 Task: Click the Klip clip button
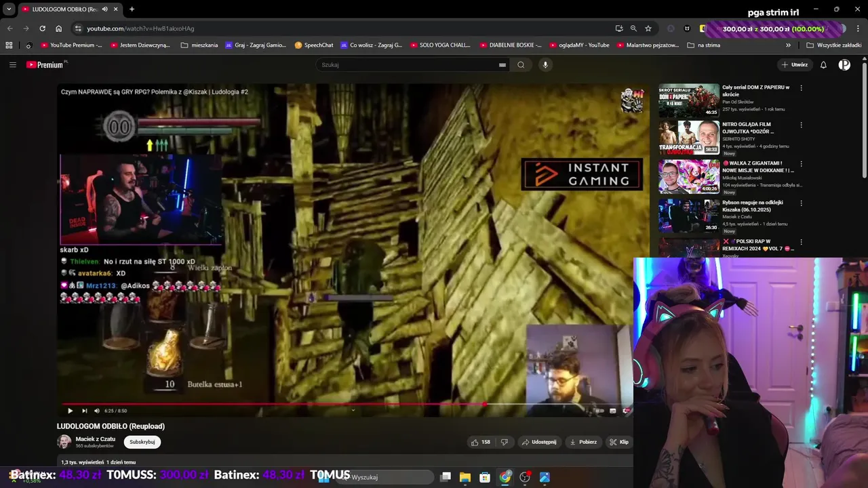point(618,442)
